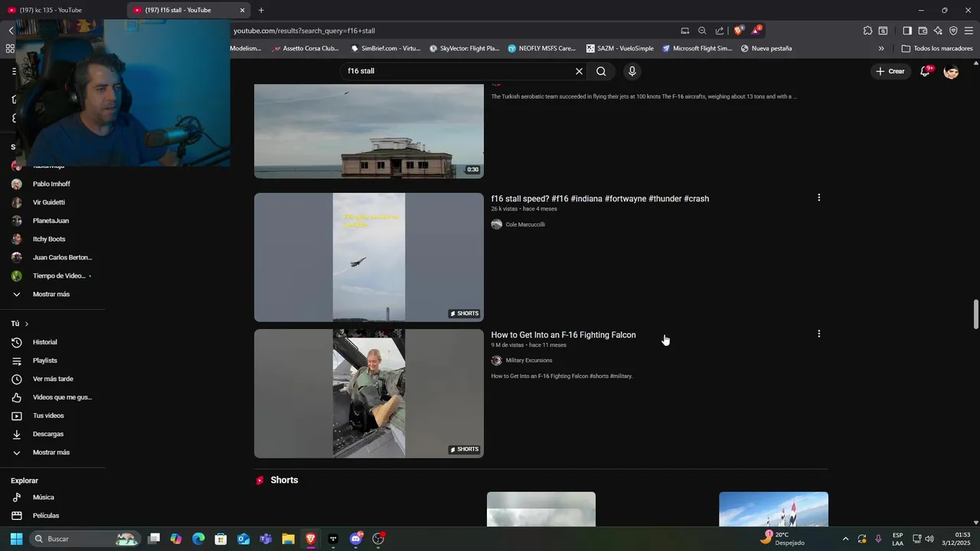This screenshot has height=551, width=980.
Task: Open the 'NEOFLY MSFS Care...' bookmark
Action: tap(541, 48)
